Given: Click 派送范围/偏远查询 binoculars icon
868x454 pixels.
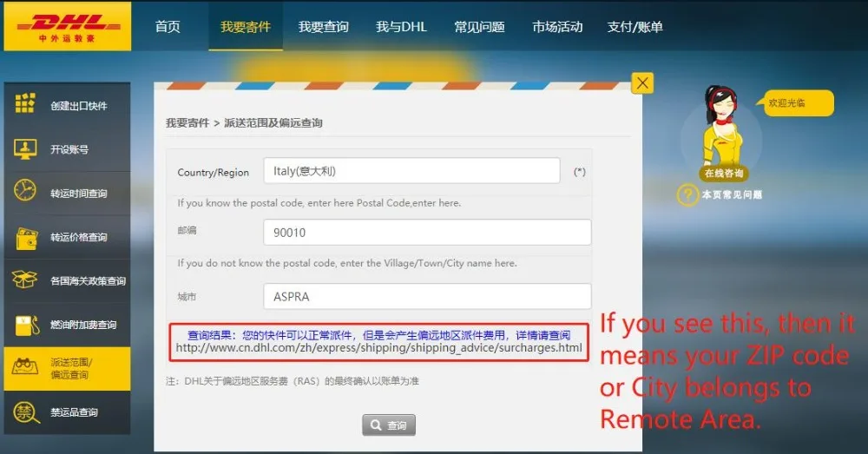Looking at the screenshot, I should (25, 366).
